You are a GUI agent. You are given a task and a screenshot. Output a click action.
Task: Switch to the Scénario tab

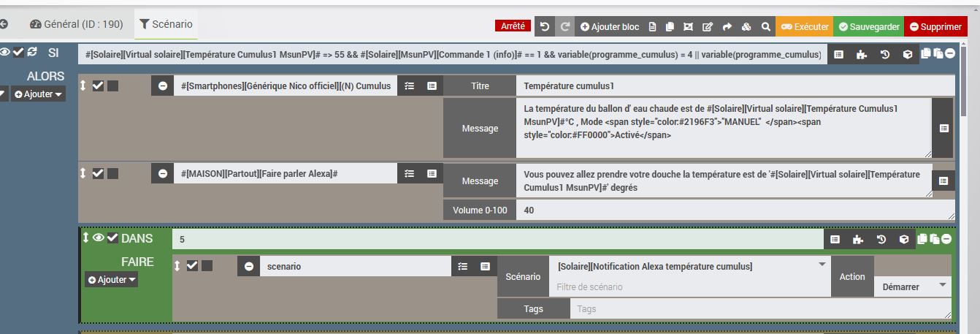[x=166, y=24]
